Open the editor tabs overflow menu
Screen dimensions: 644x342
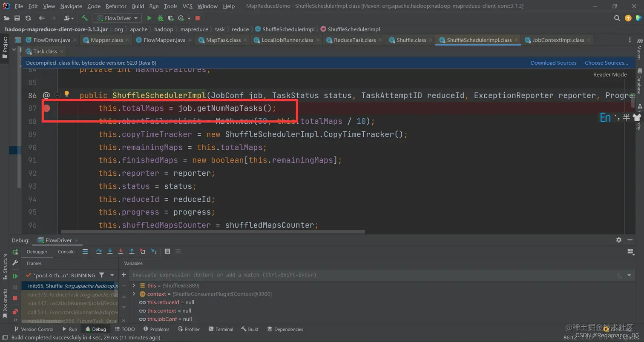(630, 40)
